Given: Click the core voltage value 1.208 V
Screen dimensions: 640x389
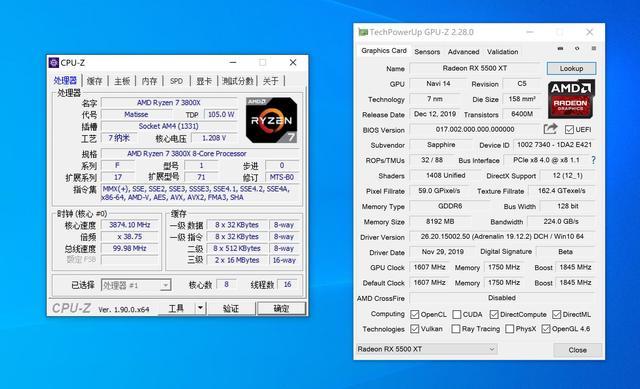Looking at the screenshot, I should 214,138.
